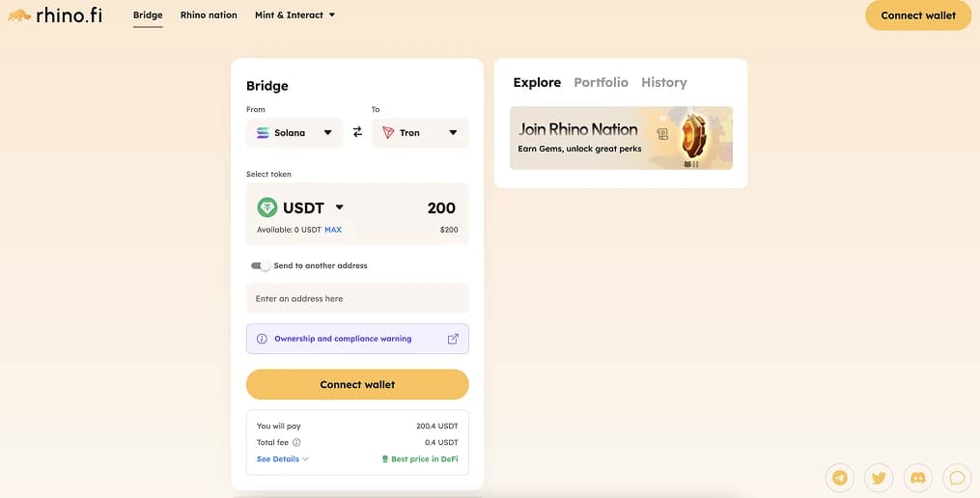The width and height of the screenshot is (980, 498).
Task: Switch to the History tab
Action: click(663, 83)
